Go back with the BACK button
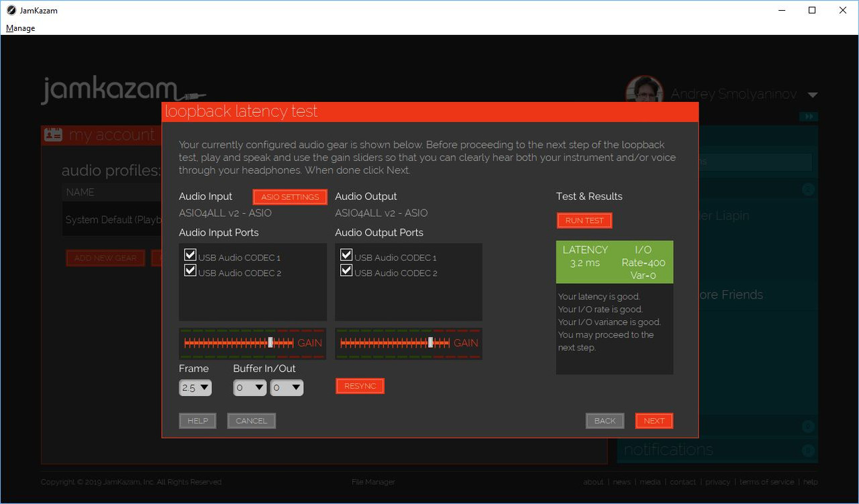The width and height of the screenshot is (859, 504). tap(605, 421)
